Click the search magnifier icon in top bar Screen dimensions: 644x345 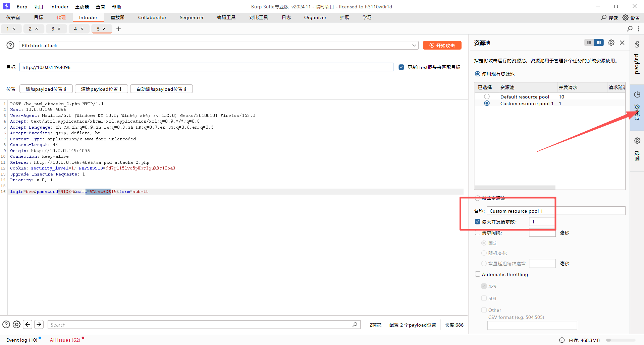[x=604, y=17]
